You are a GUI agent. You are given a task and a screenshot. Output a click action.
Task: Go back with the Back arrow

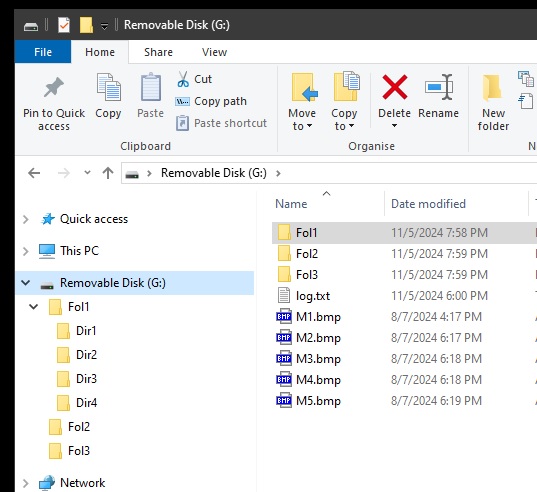click(34, 173)
